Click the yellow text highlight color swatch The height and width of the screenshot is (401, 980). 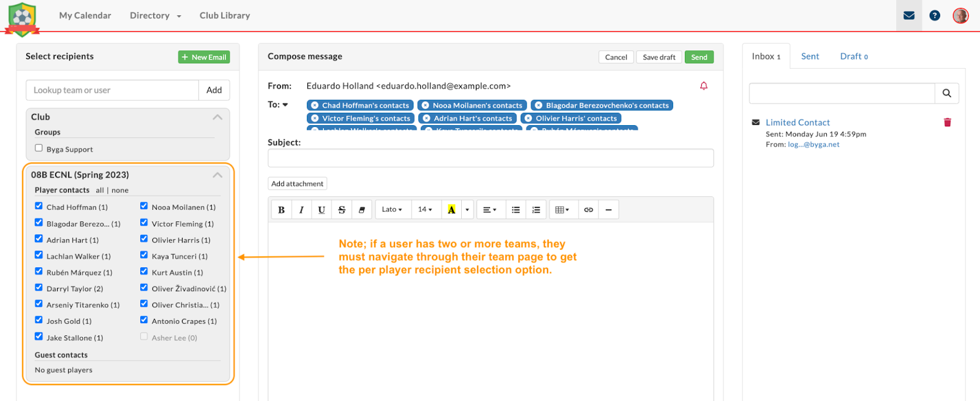[451, 210]
